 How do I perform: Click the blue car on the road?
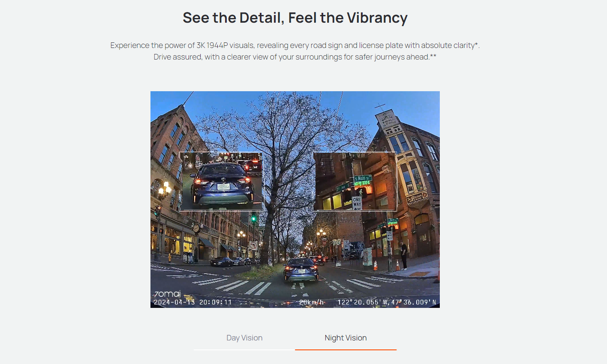tap(301, 270)
